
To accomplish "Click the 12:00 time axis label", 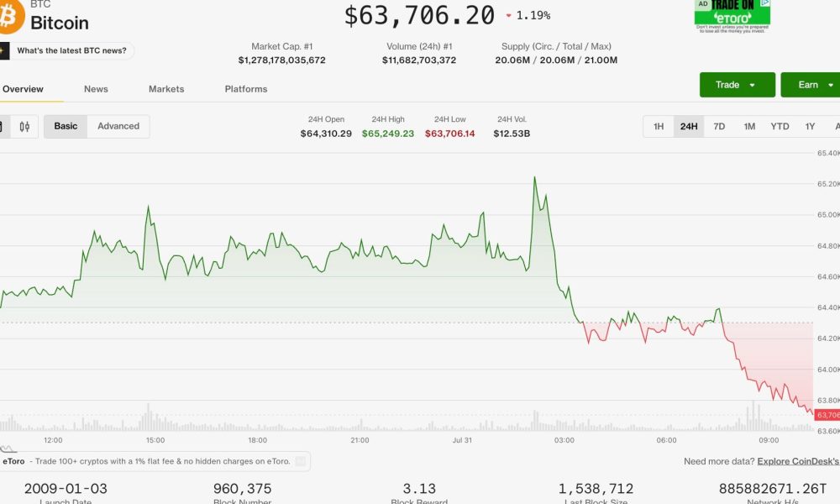I will pos(53,440).
